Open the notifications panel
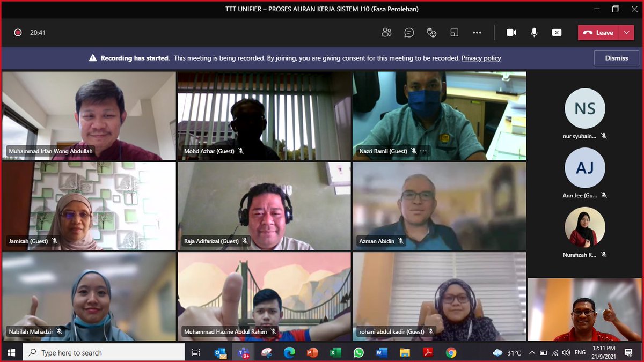Viewport: 644px width, 362px height. click(x=629, y=352)
